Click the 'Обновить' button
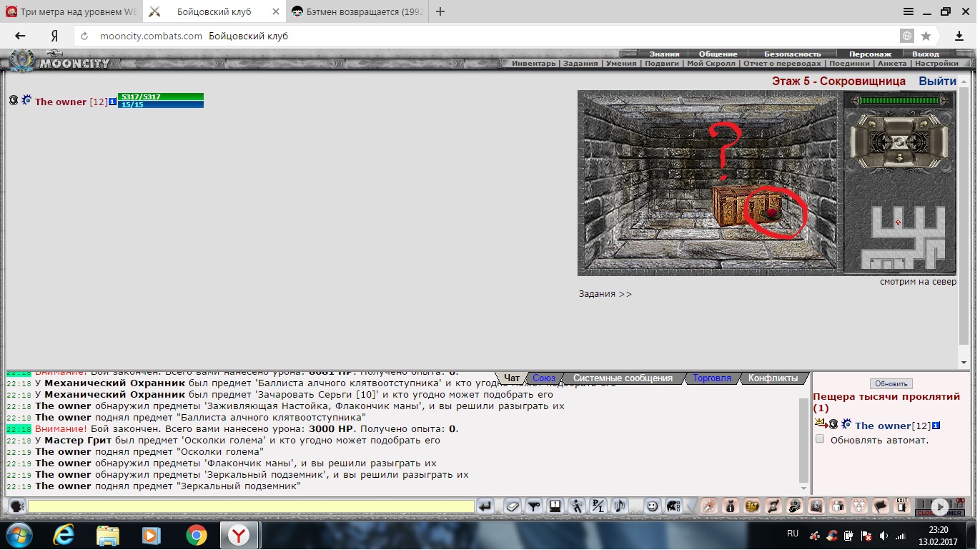 pyautogui.click(x=891, y=384)
